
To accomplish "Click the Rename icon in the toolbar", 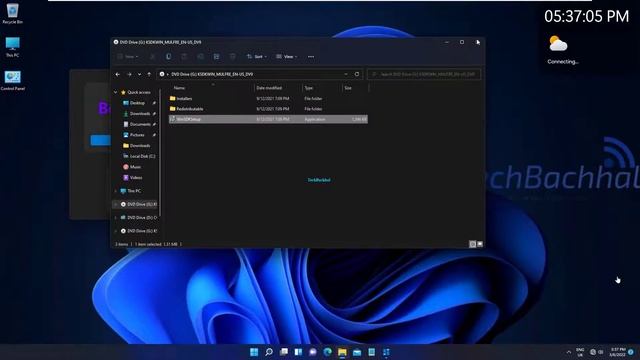I will [200, 57].
